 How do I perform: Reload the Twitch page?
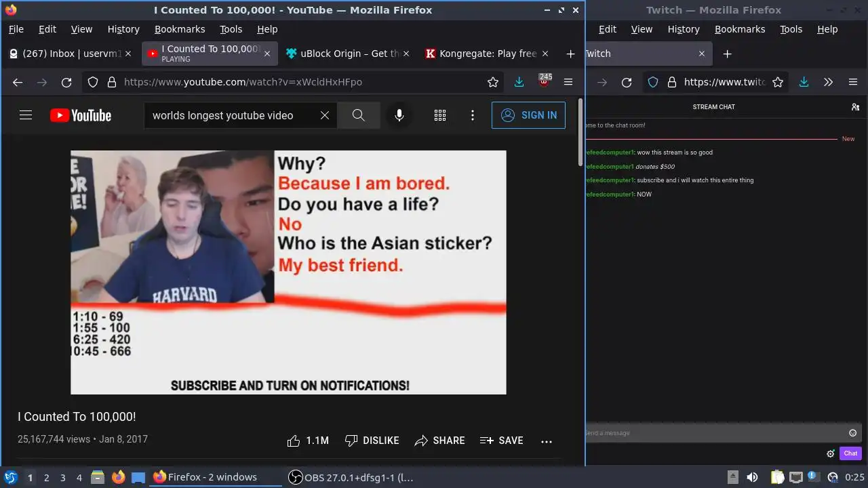tap(627, 82)
